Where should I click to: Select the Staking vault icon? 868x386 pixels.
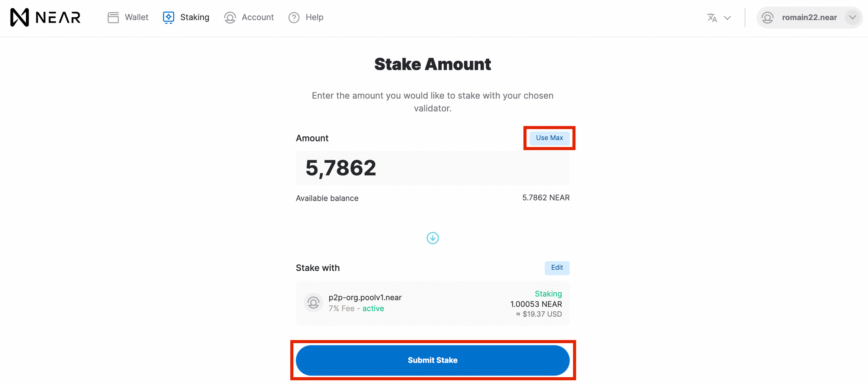(x=168, y=17)
